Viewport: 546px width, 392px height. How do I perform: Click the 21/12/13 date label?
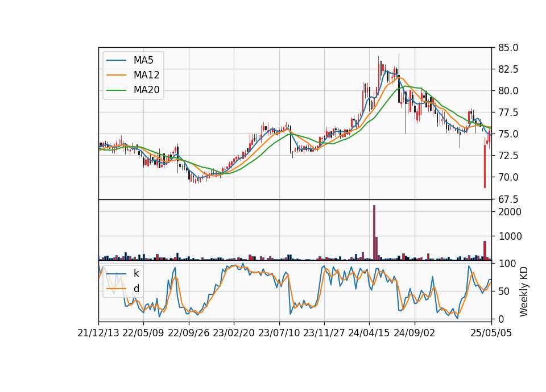pos(98,333)
